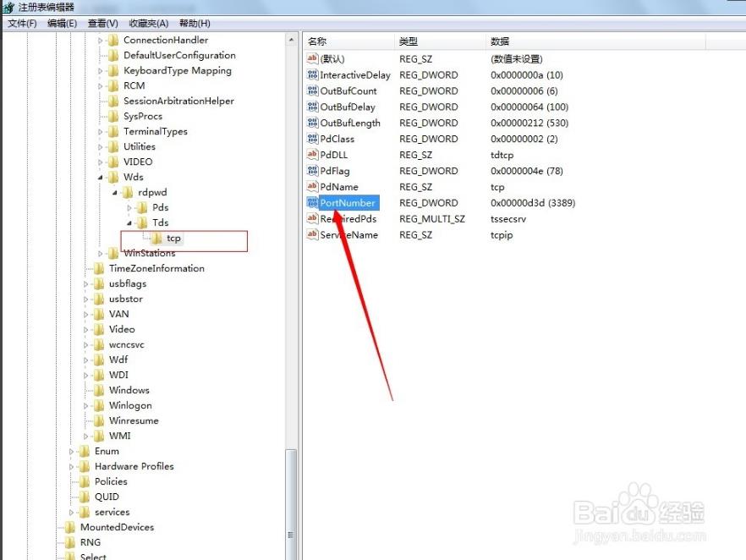The height and width of the screenshot is (560, 746).
Task: Click the PortNumber DWORD value icon
Action: (312, 203)
